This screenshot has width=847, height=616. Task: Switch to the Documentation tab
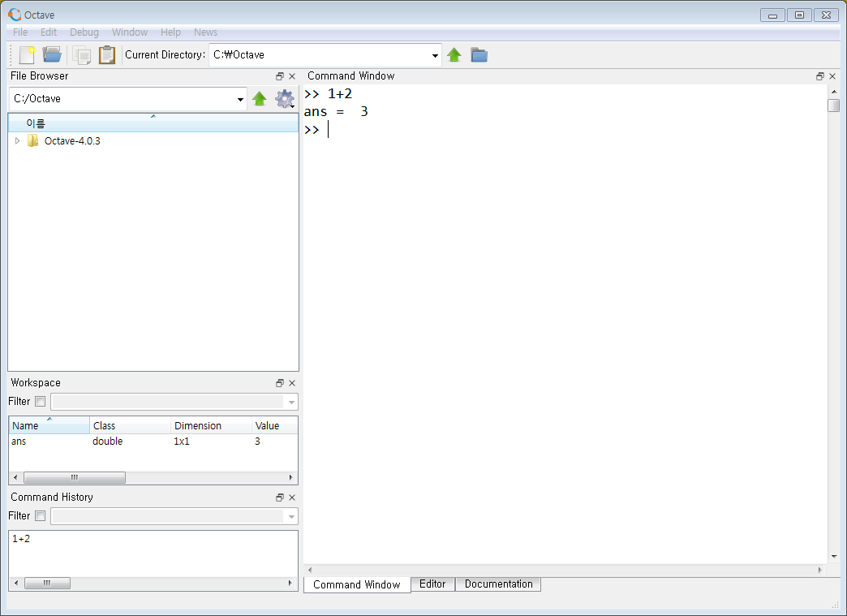point(499,584)
